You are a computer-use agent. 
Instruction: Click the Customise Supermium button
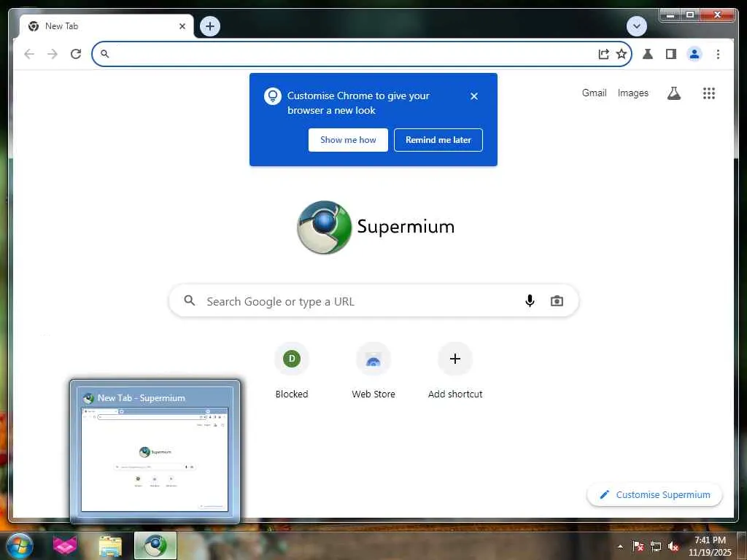654,495
